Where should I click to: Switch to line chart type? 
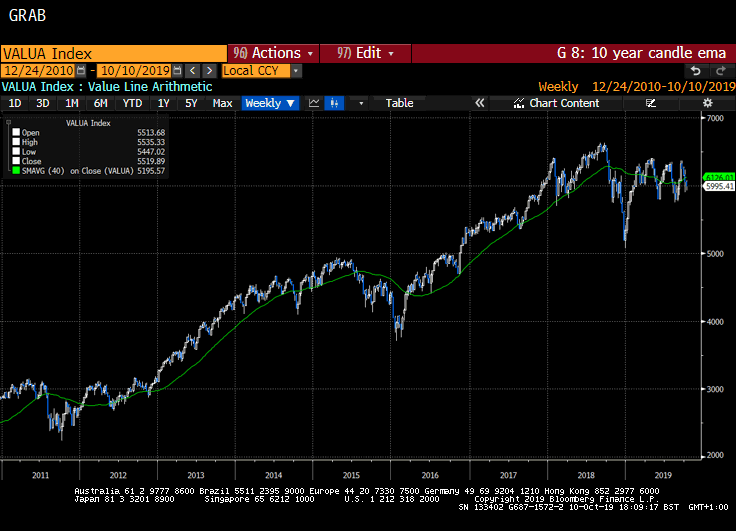(314, 103)
